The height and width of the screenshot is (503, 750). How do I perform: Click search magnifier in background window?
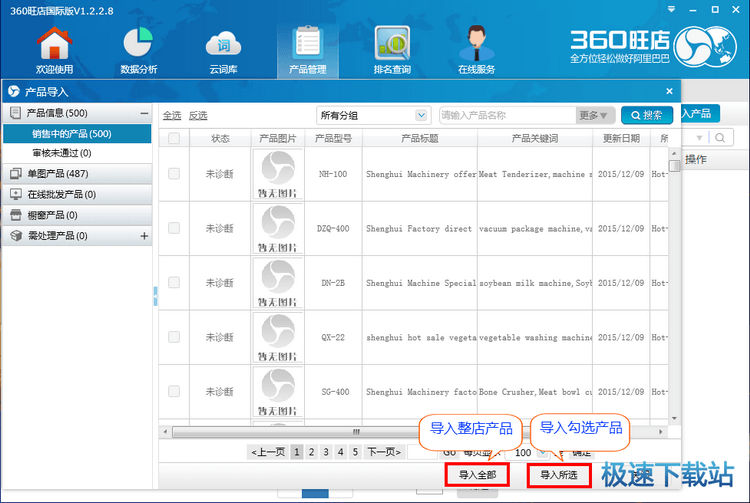coord(720,138)
